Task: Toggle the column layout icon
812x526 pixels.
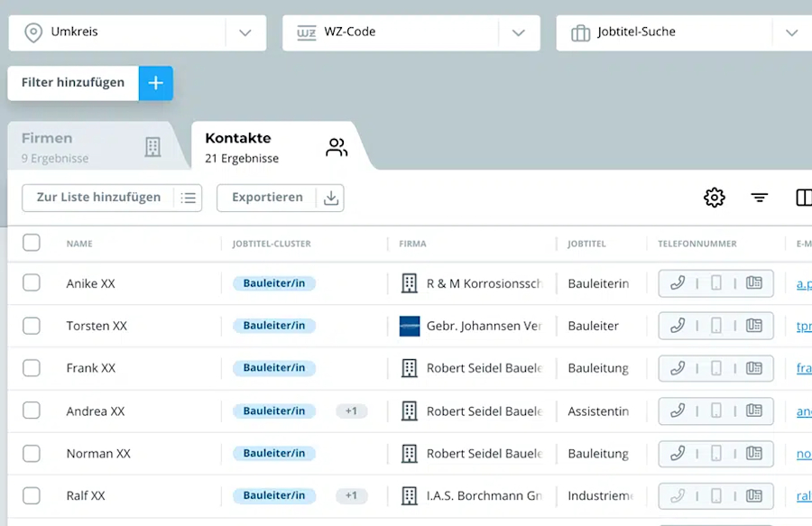Action: coord(804,198)
